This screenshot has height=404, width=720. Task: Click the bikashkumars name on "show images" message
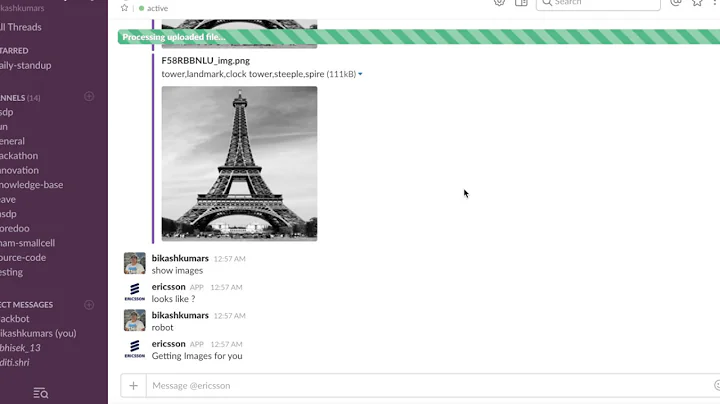pos(180,258)
